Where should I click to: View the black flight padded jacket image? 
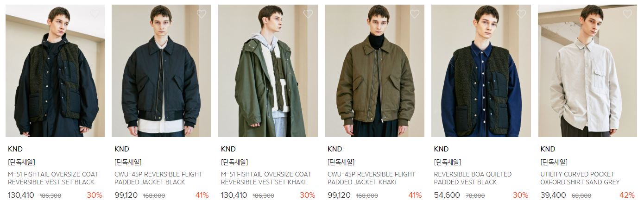[162, 71]
